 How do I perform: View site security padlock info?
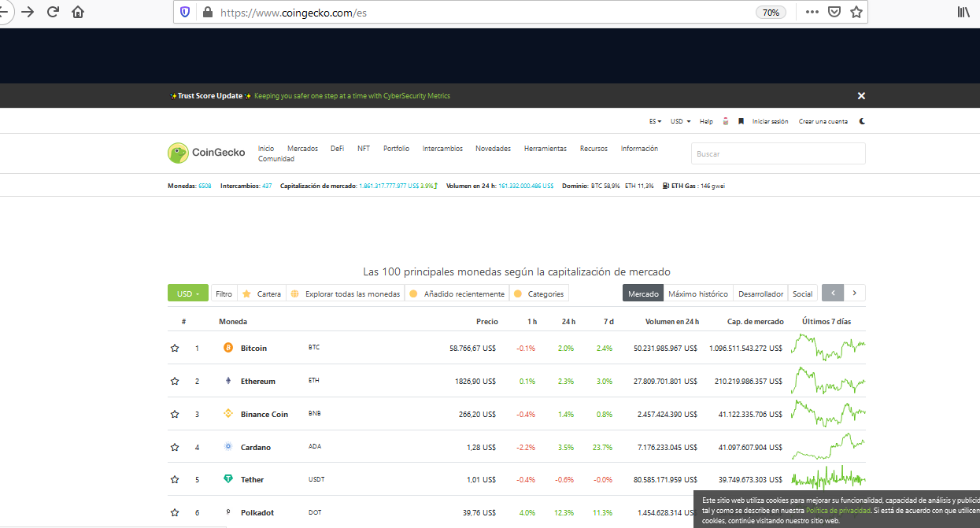pyautogui.click(x=208, y=13)
